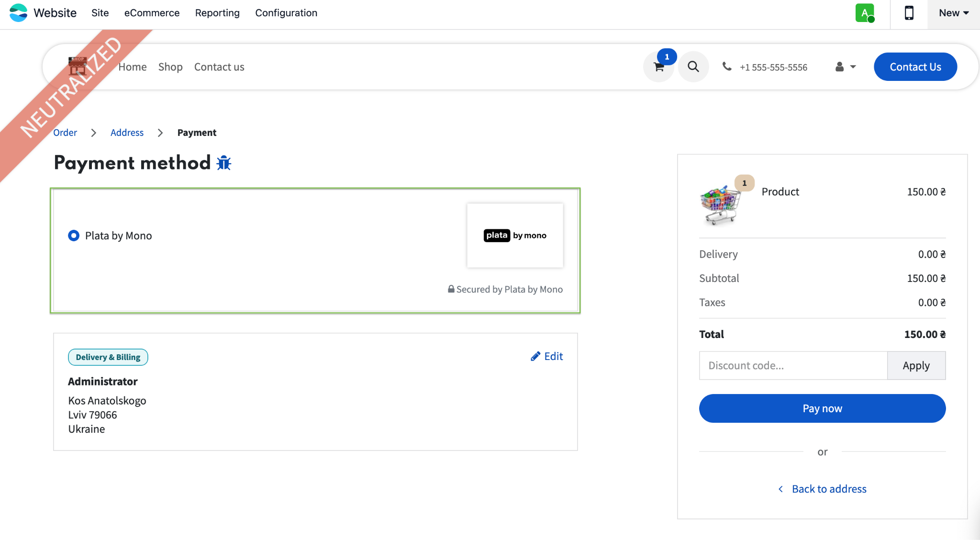This screenshot has height=540, width=980.
Task: Open the Configuration menu
Action: 286,13
